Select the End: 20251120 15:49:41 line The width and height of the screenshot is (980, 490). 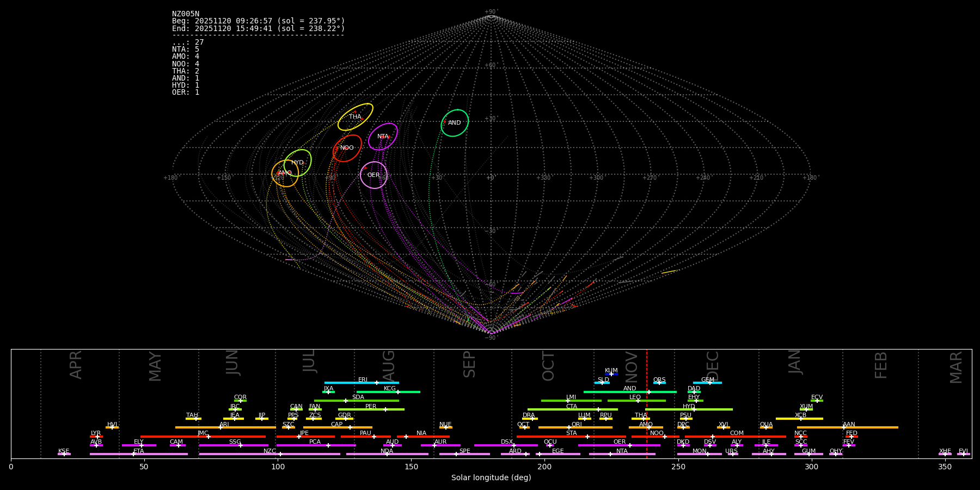click(x=259, y=28)
